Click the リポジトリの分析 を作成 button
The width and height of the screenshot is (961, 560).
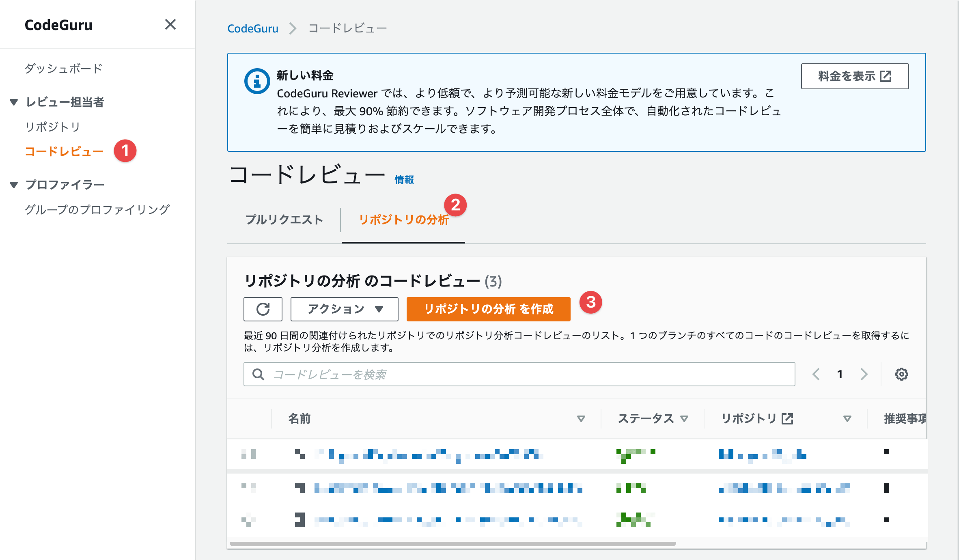coord(488,309)
